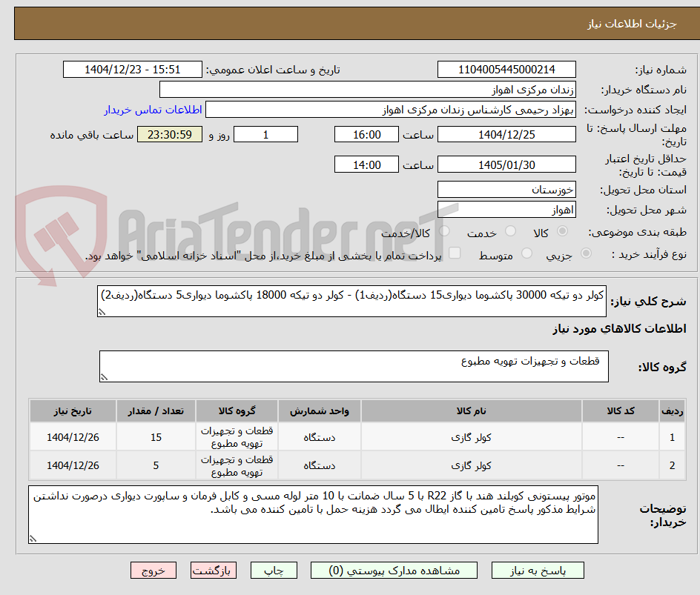Select the کالا radio button
The image size is (700, 595).
(563, 231)
